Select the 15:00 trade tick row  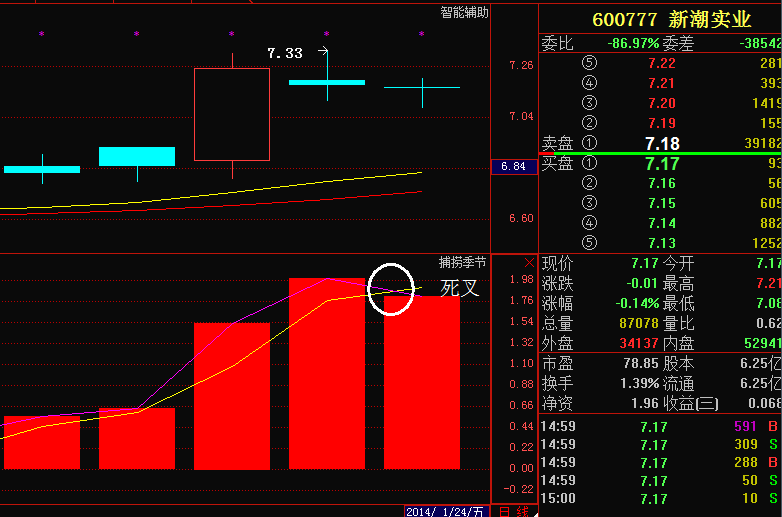pos(660,498)
